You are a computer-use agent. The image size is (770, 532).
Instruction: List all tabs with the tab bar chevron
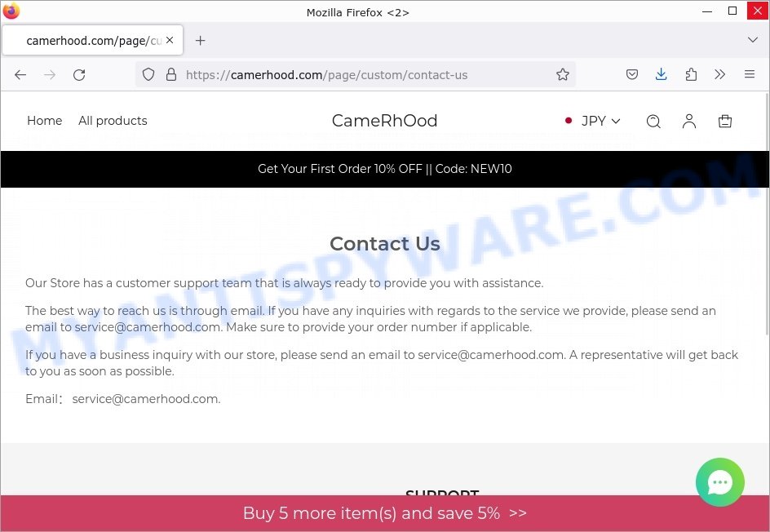[752, 40]
